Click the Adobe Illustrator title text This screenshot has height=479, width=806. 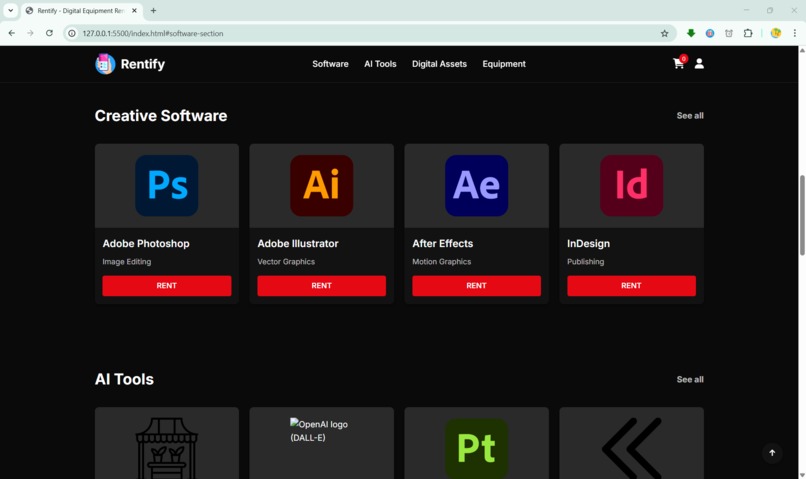click(x=298, y=244)
